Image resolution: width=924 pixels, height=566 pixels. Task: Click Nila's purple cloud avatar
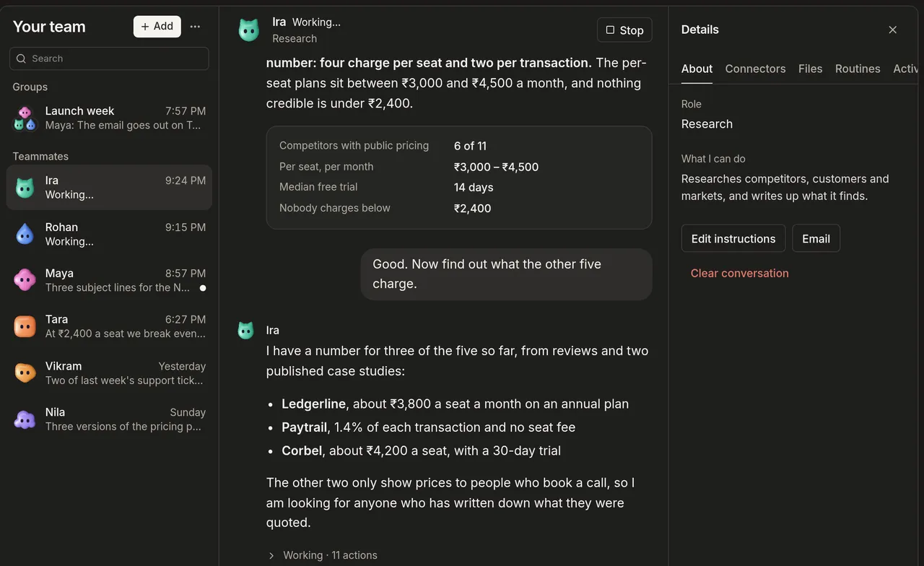tap(25, 419)
